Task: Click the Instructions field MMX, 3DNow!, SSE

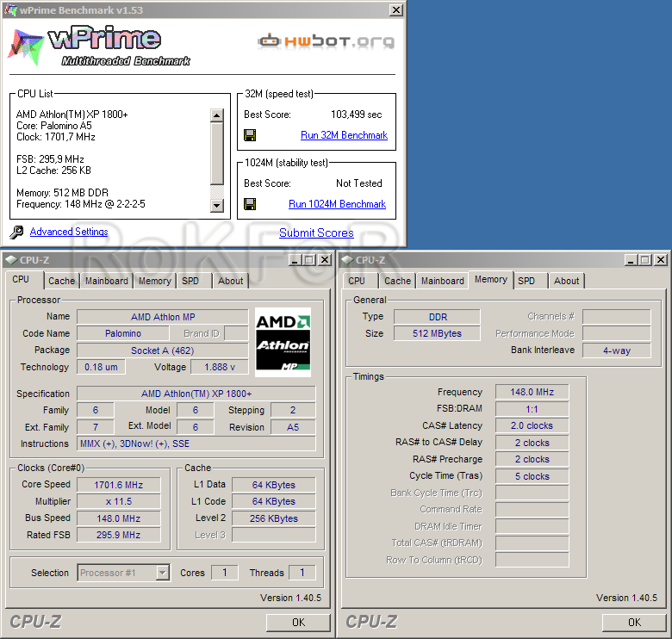Action: click(x=196, y=444)
